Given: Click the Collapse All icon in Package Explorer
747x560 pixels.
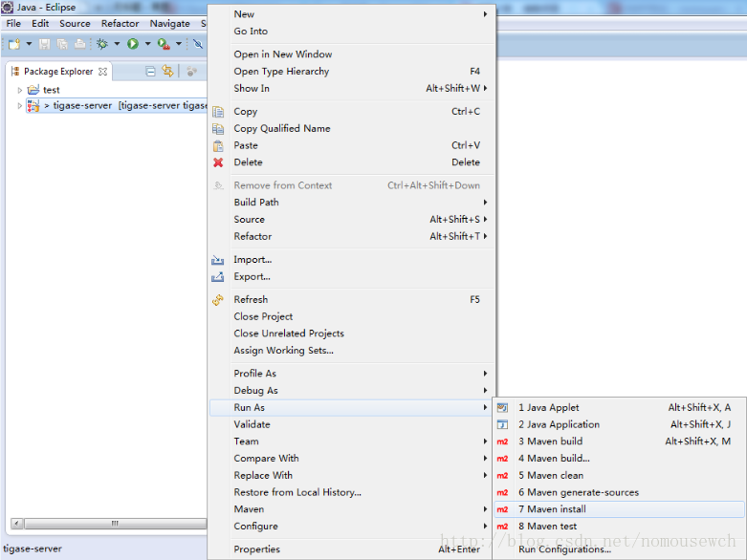Looking at the screenshot, I should point(150,72).
